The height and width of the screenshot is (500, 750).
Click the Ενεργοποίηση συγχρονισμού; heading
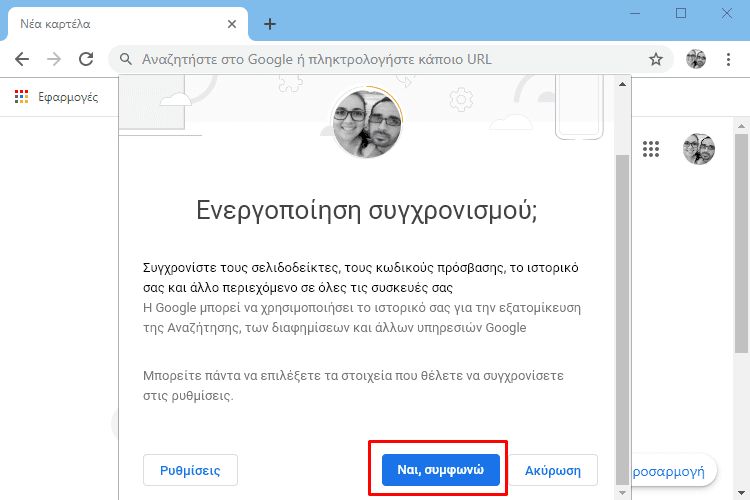point(367,211)
